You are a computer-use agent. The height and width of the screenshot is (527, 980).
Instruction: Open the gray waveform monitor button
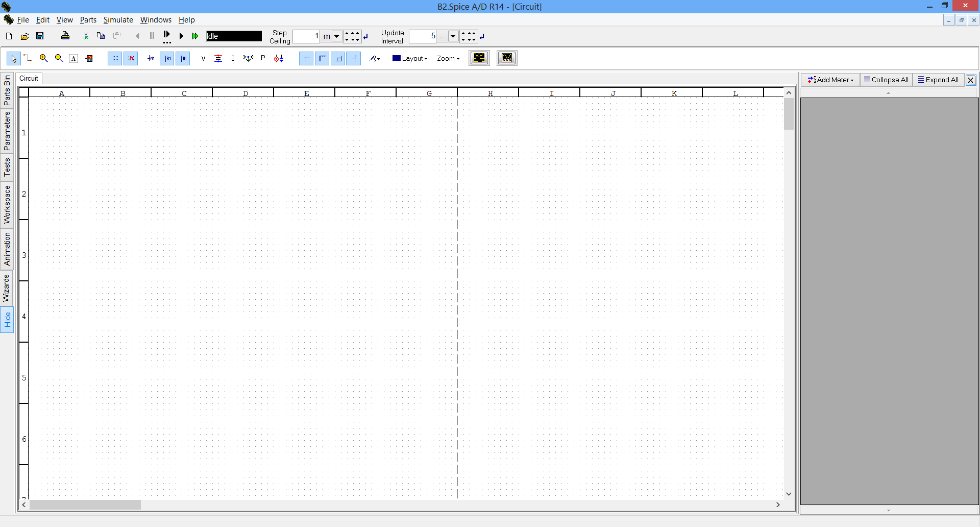(x=507, y=58)
